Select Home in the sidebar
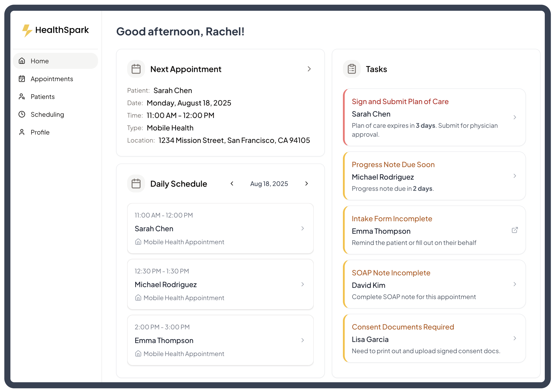The width and height of the screenshot is (555, 392). coord(40,61)
